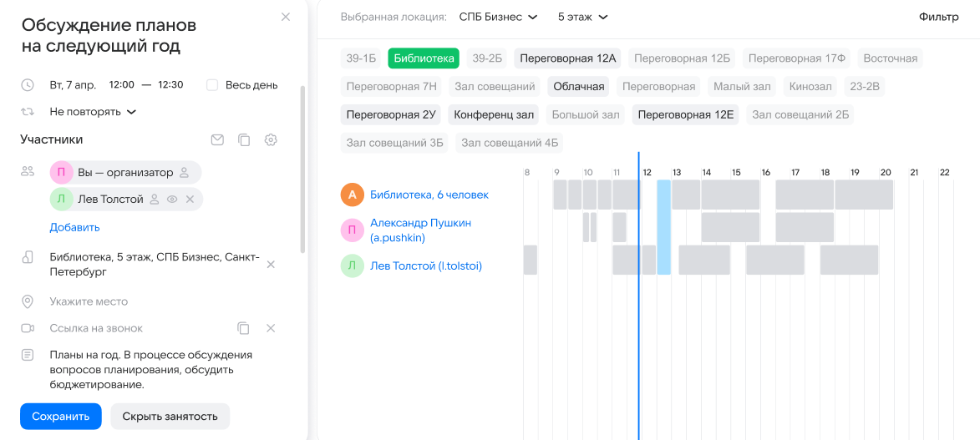Remove the Библиотека room from the event
The width and height of the screenshot is (980, 440).
[x=271, y=265]
